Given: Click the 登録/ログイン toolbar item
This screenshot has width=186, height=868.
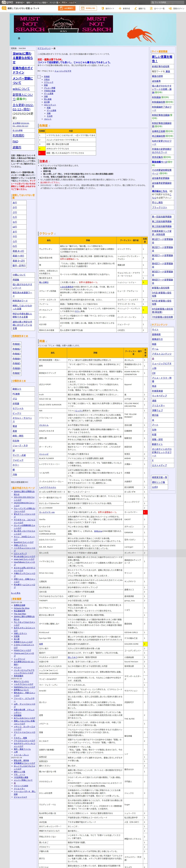Looking at the screenshot, I should click(177, 8).
